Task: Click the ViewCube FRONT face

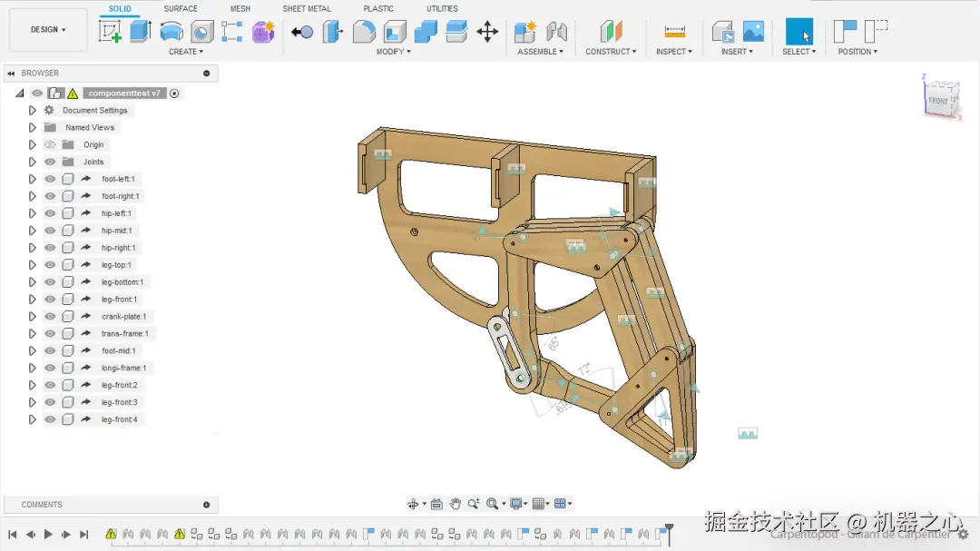Action: point(937,101)
